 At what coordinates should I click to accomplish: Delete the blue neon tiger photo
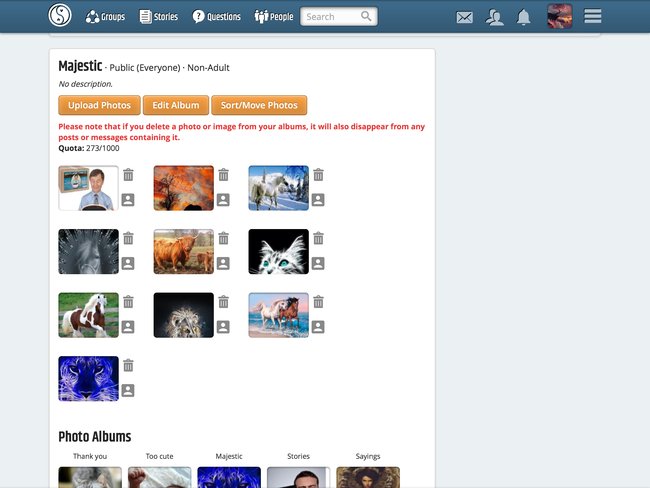[128, 365]
